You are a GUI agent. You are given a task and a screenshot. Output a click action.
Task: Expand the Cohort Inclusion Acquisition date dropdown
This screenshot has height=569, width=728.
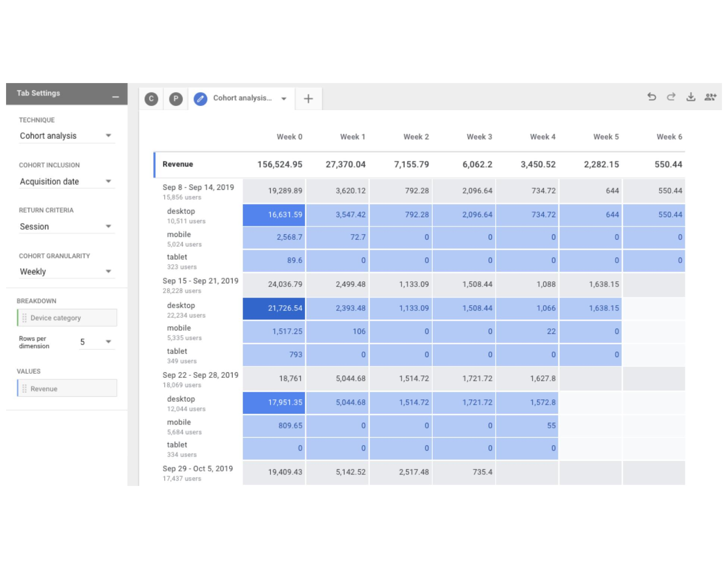point(66,181)
